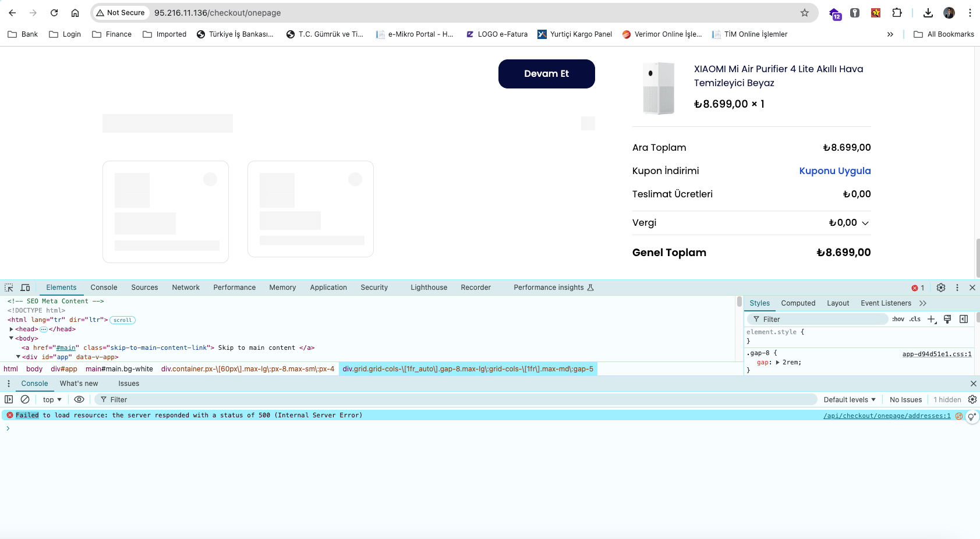Screen dimensions: 980x539
Task: Open the /api/checkout/onepage/addresses source link
Action: 887,416
